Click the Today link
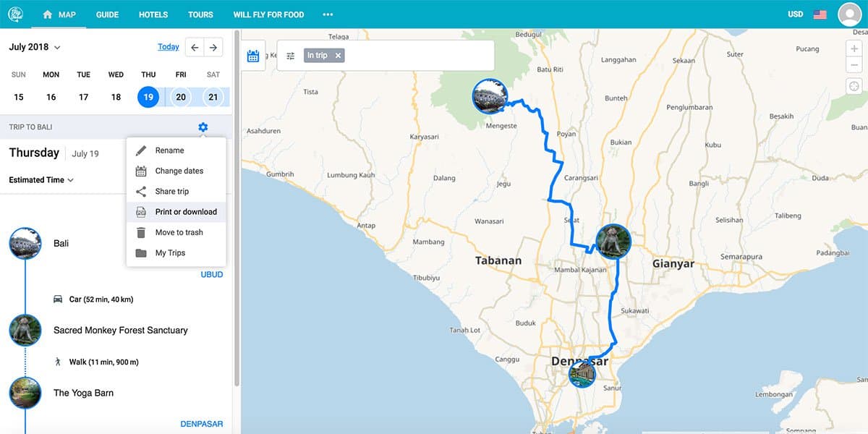 pyautogui.click(x=169, y=47)
